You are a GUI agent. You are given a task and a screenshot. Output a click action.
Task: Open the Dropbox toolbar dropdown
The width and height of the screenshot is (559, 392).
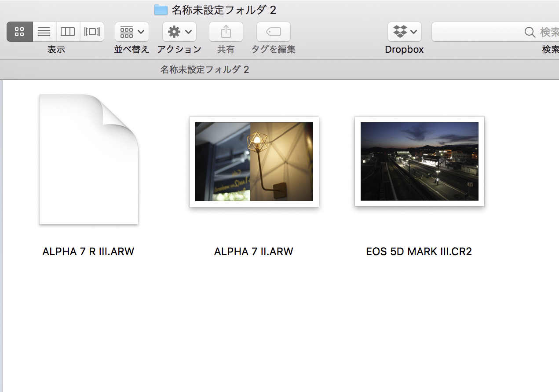tap(405, 32)
